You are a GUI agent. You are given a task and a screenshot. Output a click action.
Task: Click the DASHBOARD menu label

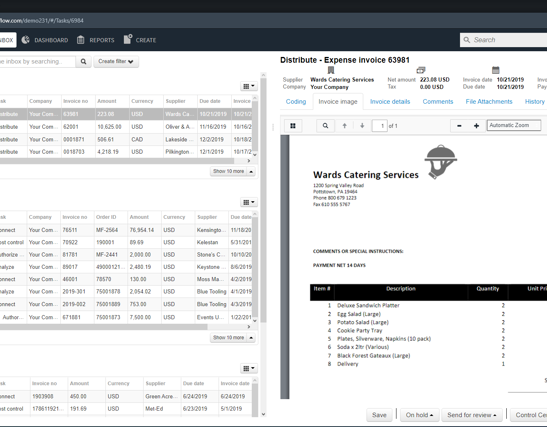pyautogui.click(x=51, y=40)
